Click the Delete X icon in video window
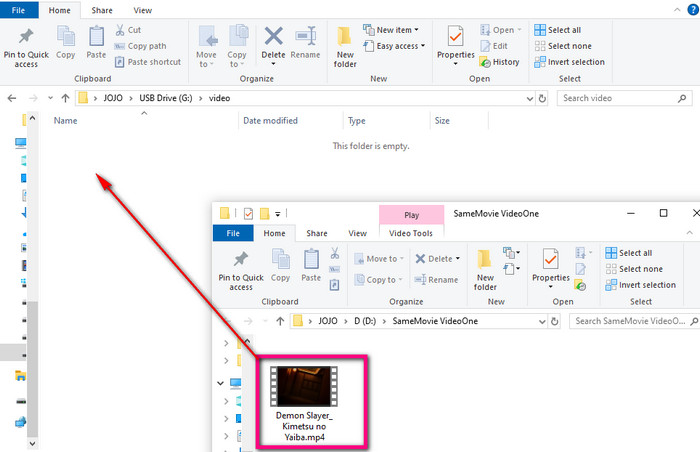 tap(273, 36)
